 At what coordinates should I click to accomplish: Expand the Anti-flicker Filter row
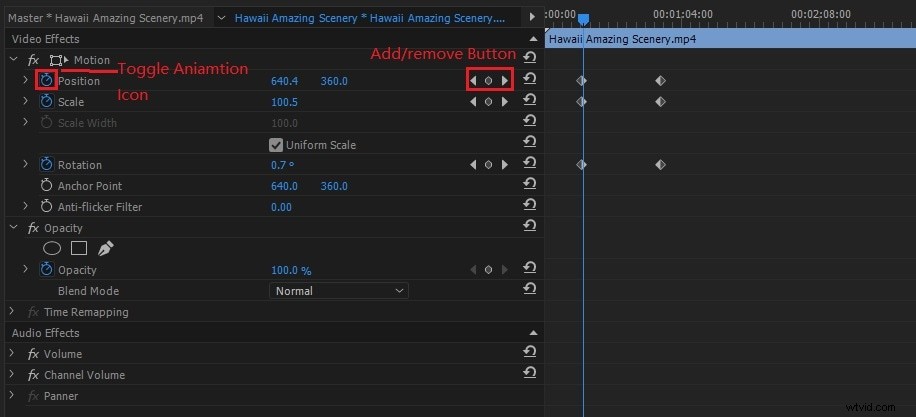pos(25,206)
